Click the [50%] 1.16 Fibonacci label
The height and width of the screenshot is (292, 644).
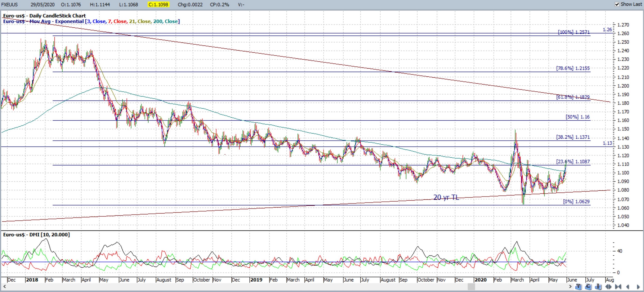coord(578,117)
